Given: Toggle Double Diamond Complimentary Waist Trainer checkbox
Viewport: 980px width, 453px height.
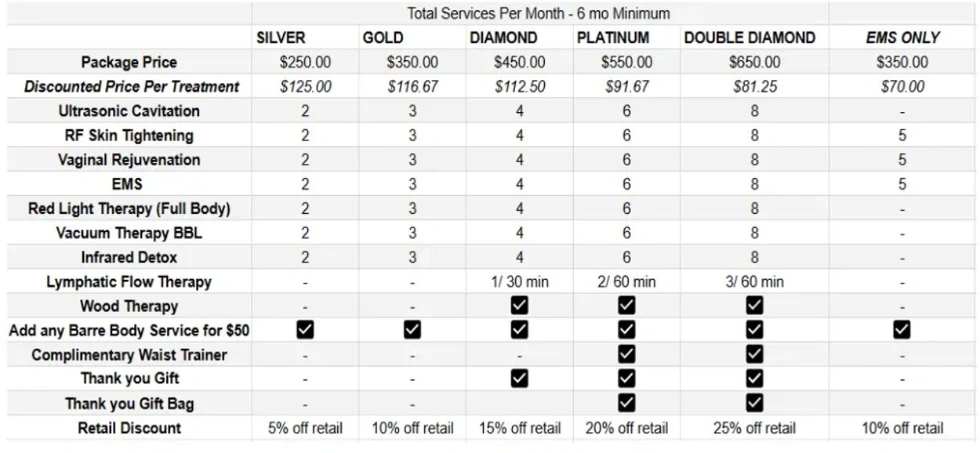Looking at the screenshot, I should (754, 354).
